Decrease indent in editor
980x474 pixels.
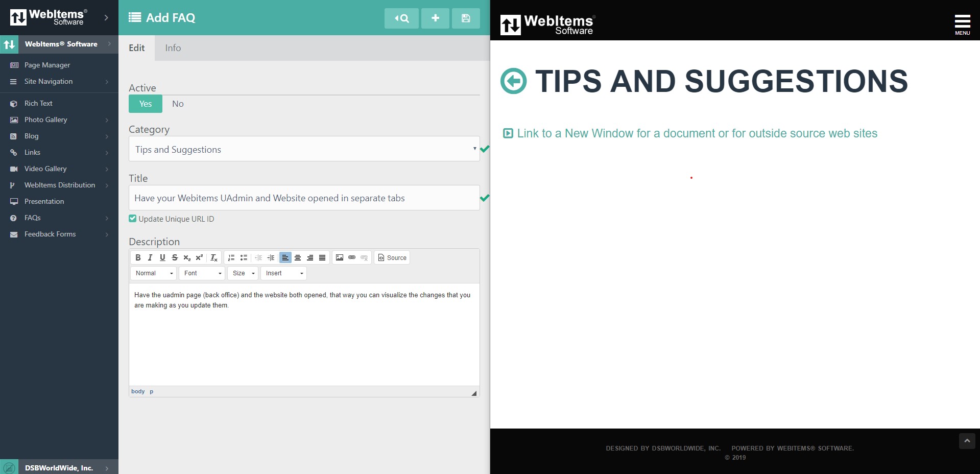[x=258, y=257]
